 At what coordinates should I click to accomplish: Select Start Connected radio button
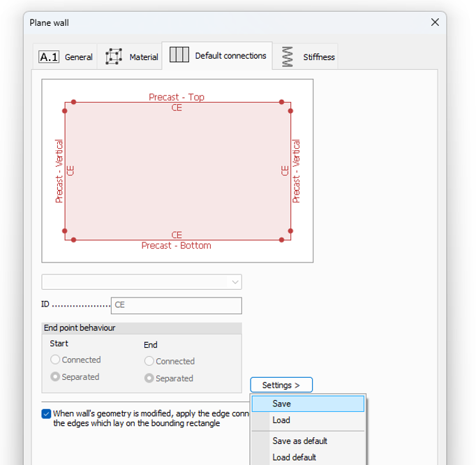click(x=55, y=360)
